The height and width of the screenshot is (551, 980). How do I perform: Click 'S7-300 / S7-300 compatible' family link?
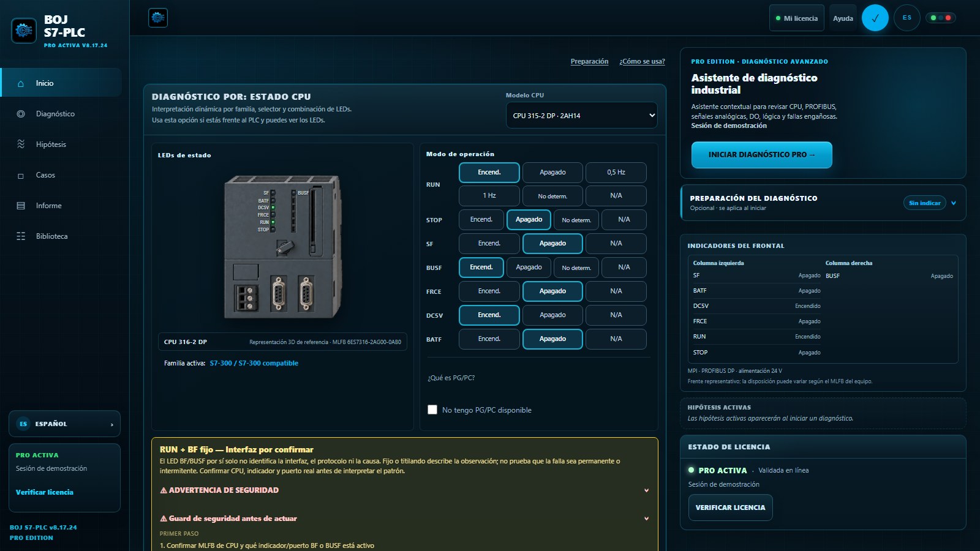pyautogui.click(x=254, y=363)
